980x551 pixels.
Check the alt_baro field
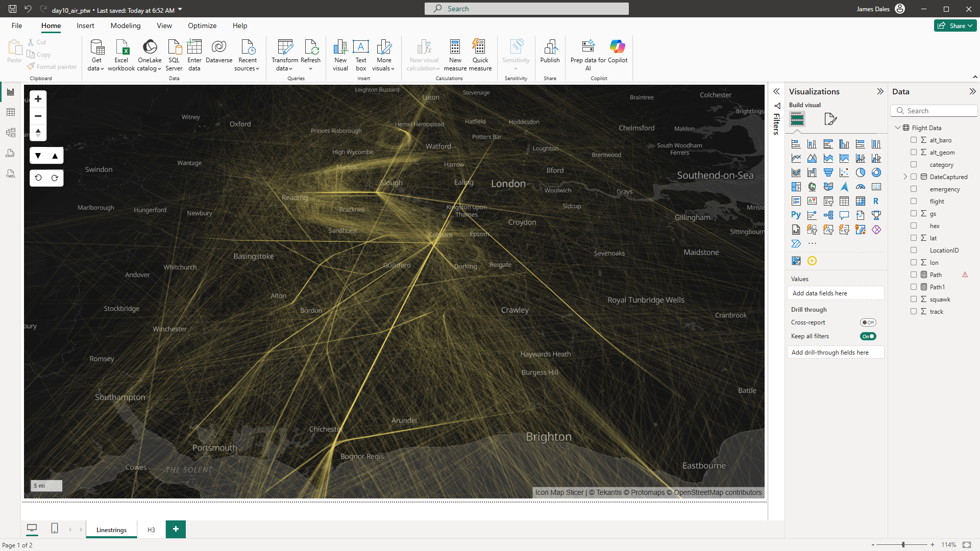tap(914, 140)
